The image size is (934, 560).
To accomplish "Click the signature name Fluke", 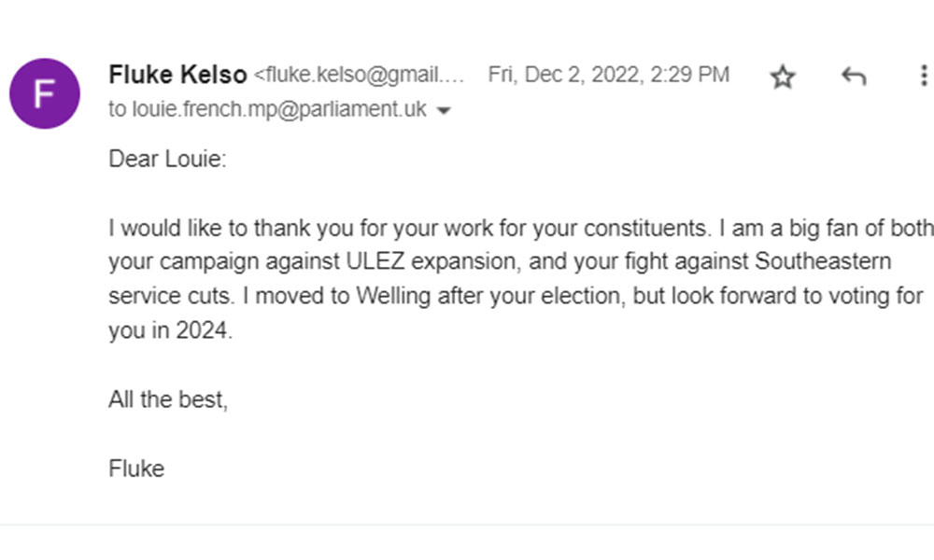I will (x=136, y=469).
